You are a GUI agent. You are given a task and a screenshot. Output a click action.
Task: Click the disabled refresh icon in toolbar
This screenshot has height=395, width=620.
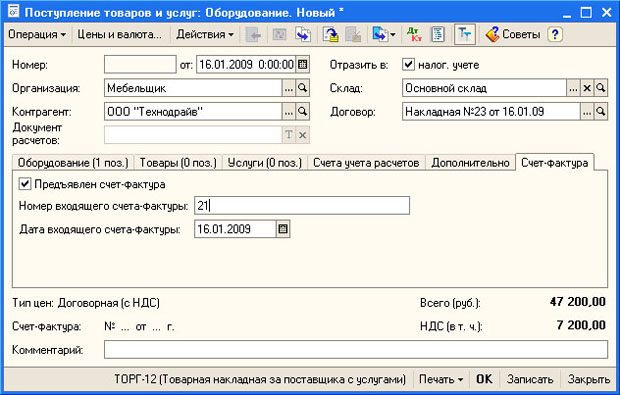pyautogui.click(x=279, y=35)
